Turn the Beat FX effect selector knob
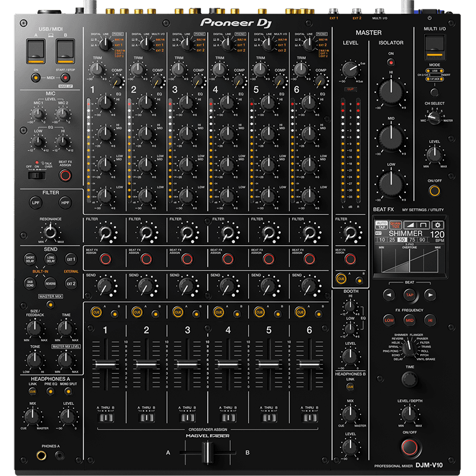Image resolution: width=476 pixels, height=476 pixels. (x=409, y=349)
